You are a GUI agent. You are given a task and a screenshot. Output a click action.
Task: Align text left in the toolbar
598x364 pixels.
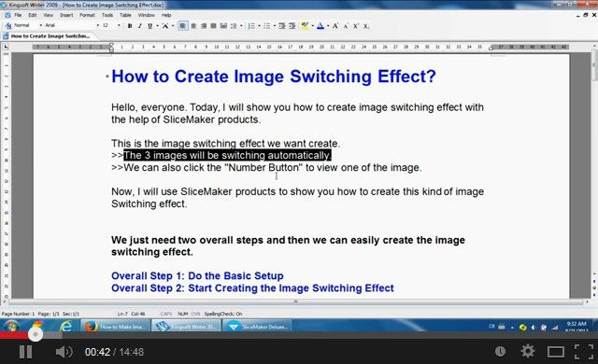coord(183,26)
